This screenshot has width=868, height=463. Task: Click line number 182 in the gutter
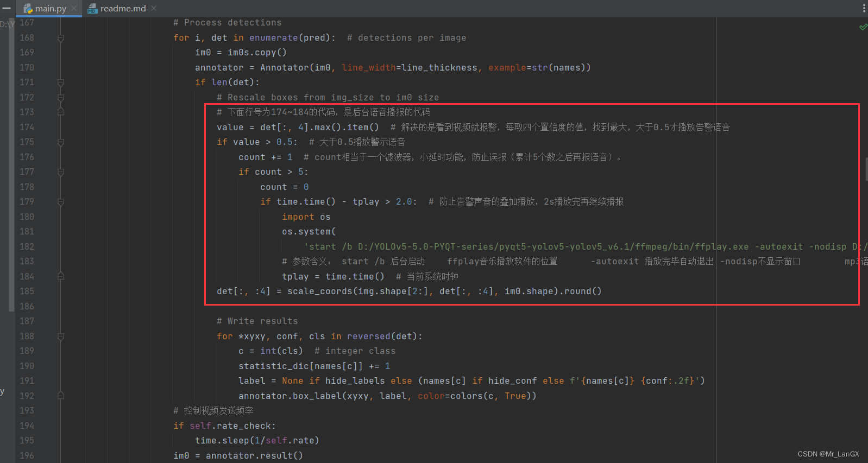click(x=27, y=246)
